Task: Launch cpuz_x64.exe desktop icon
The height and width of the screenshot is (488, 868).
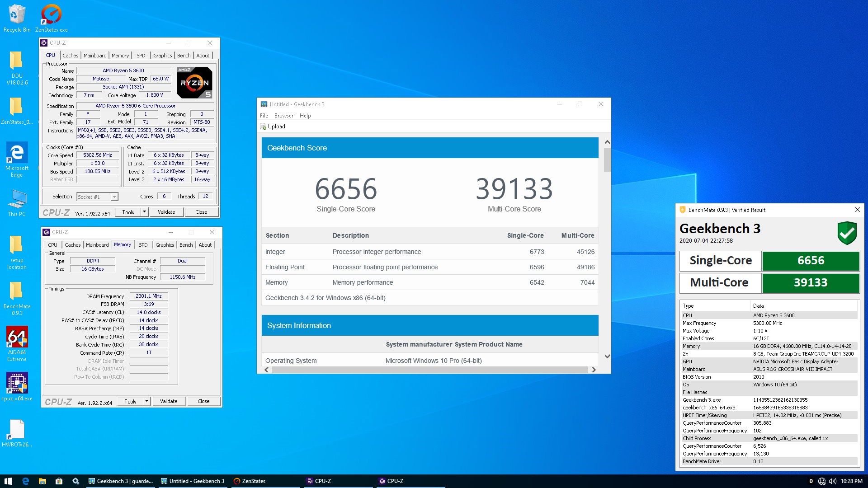Action: tap(17, 386)
